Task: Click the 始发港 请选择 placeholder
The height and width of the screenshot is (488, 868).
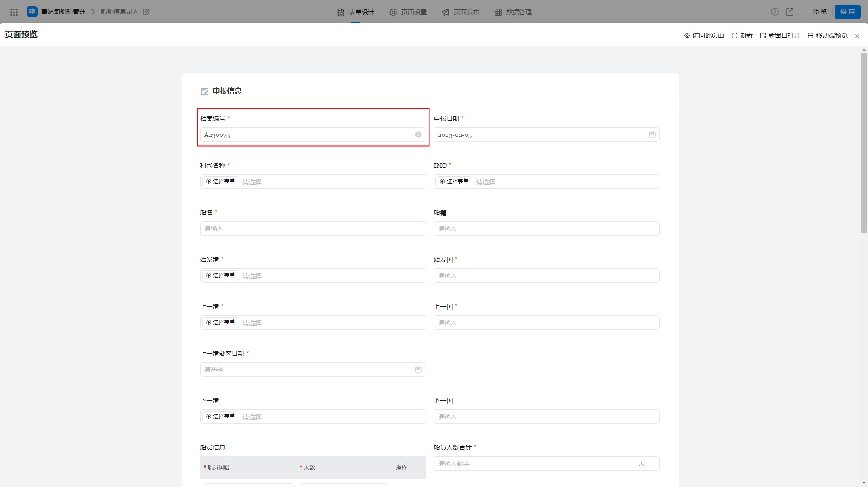Action: point(252,276)
